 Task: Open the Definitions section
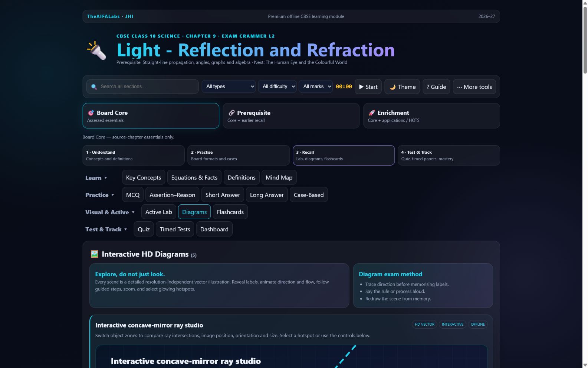pyautogui.click(x=242, y=178)
